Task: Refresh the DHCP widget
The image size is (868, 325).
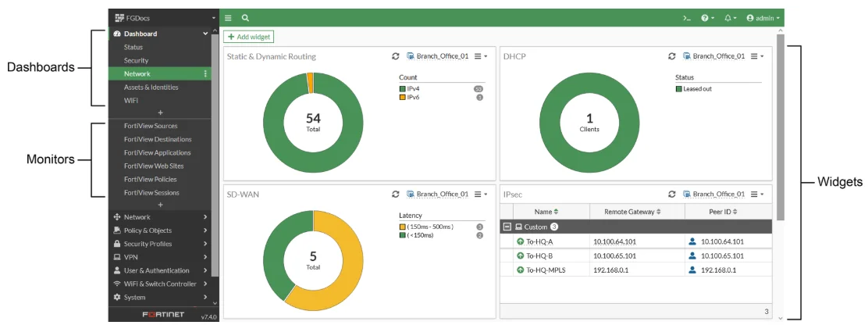Action: coord(671,56)
